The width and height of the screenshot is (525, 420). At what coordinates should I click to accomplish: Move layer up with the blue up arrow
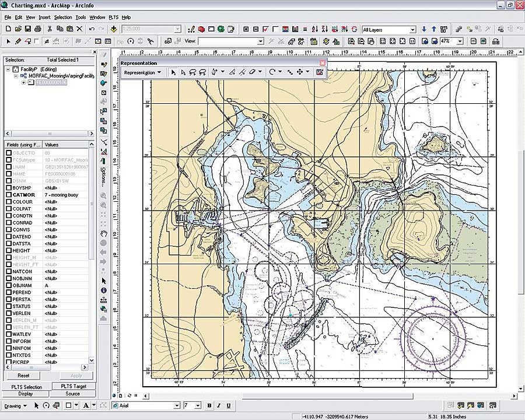[x=433, y=30]
